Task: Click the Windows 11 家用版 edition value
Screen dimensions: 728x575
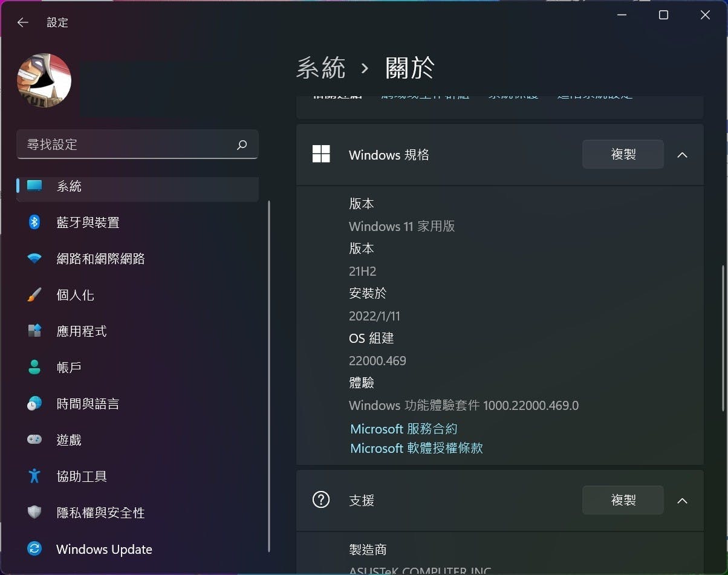Action: tap(401, 226)
